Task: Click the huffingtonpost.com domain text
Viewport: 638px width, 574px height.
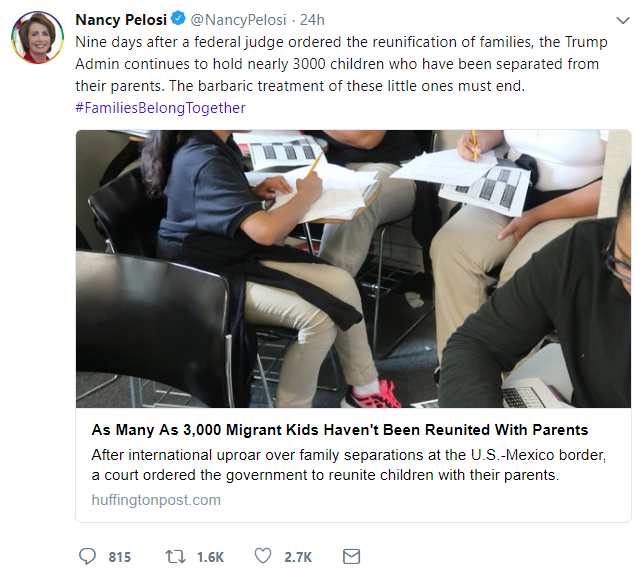Action: [x=156, y=500]
